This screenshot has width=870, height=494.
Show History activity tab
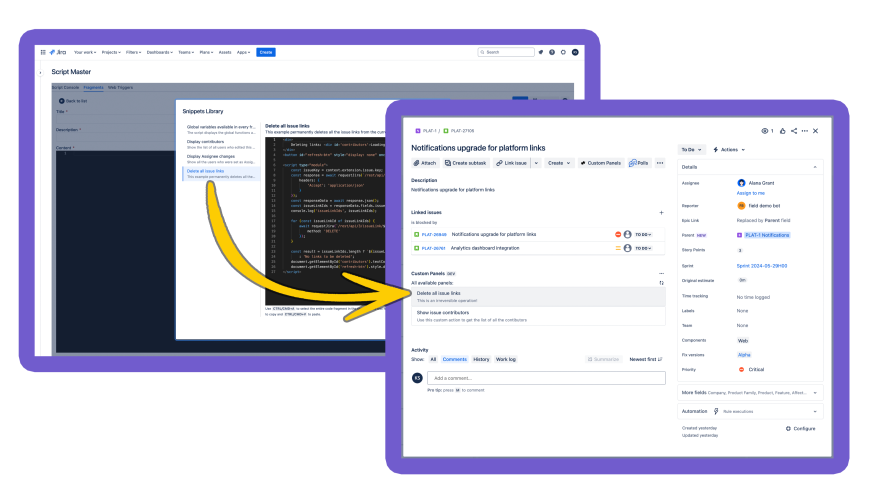pyautogui.click(x=481, y=360)
